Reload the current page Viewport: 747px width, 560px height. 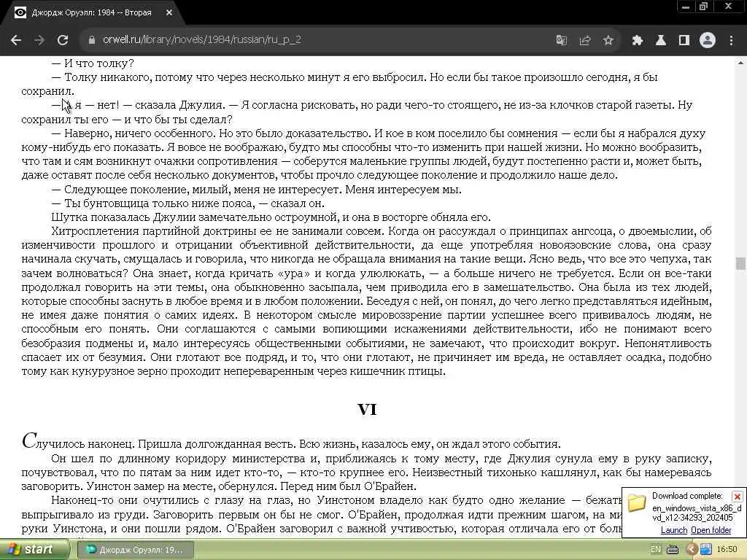point(63,40)
